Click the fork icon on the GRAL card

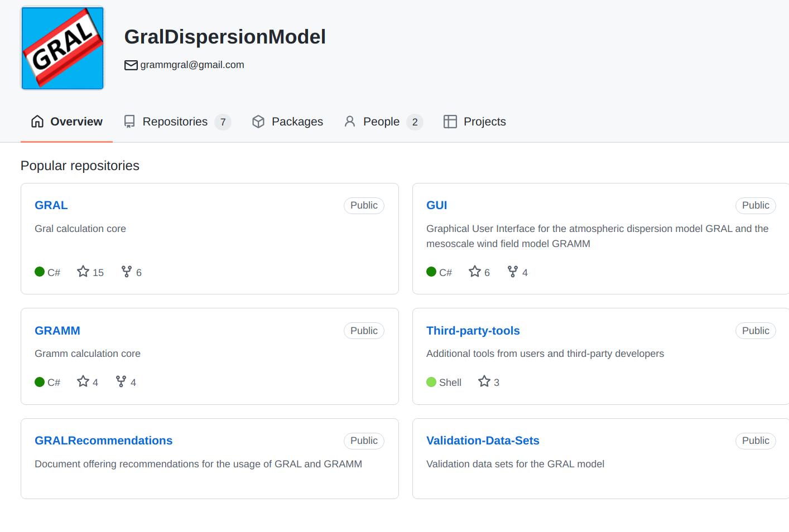tap(127, 272)
